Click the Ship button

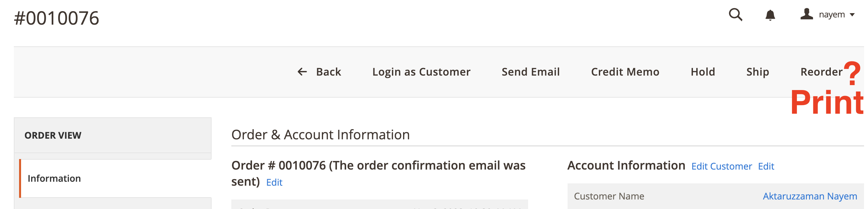757,72
